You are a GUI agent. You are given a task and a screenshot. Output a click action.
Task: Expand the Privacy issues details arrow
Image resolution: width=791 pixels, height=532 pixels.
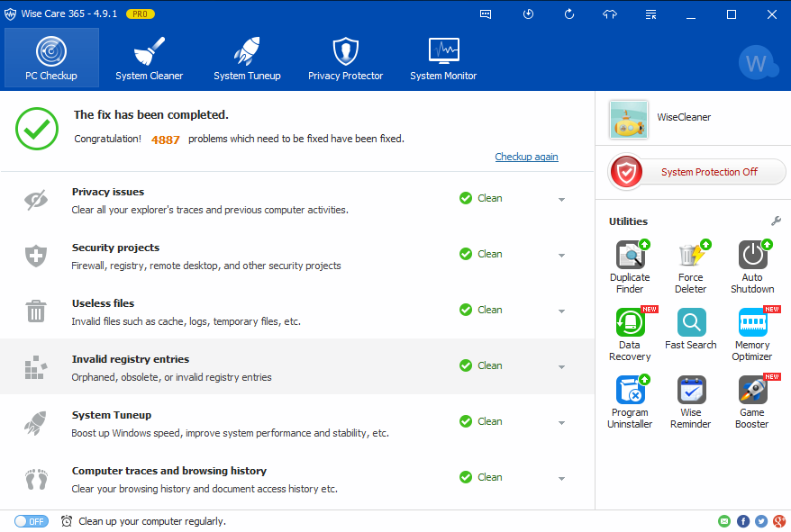click(561, 200)
